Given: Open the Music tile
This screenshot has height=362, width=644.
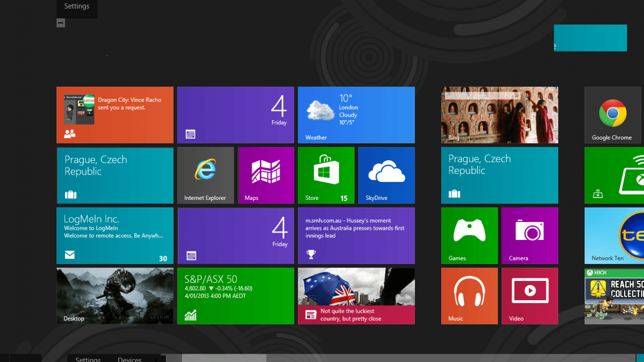Looking at the screenshot, I should pyautogui.click(x=469, y=295).
